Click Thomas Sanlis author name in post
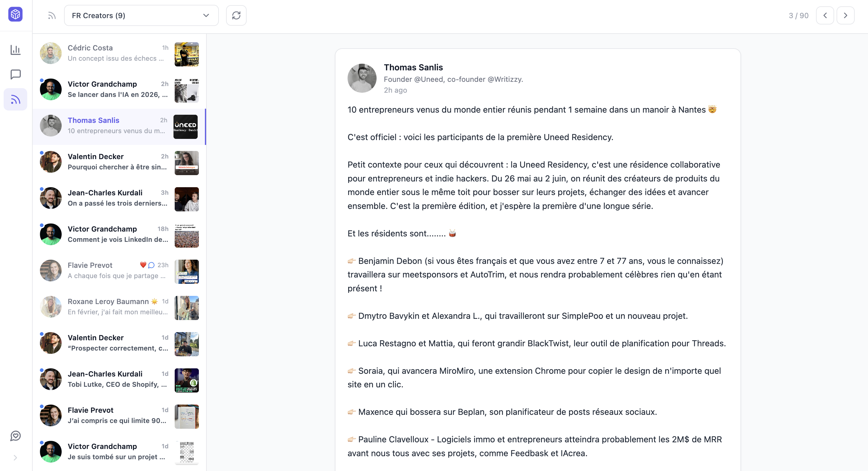The image size is (868, 471). pos(413,67)
